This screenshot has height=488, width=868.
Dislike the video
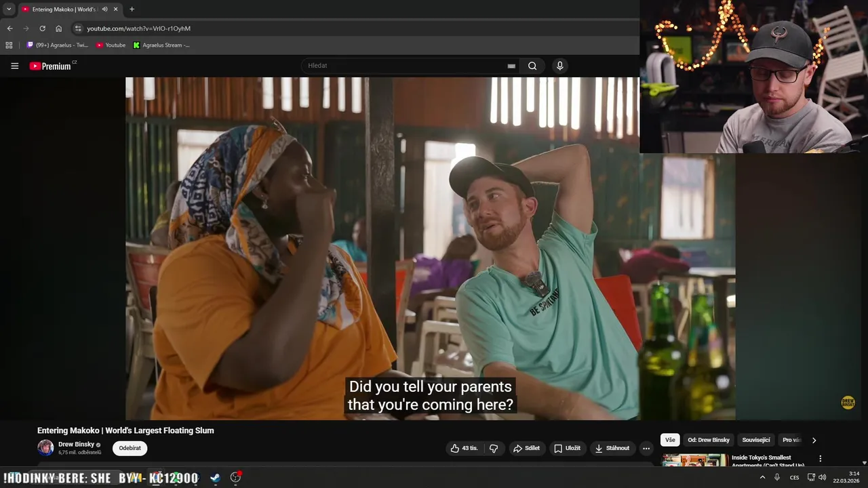click(494, 448)
